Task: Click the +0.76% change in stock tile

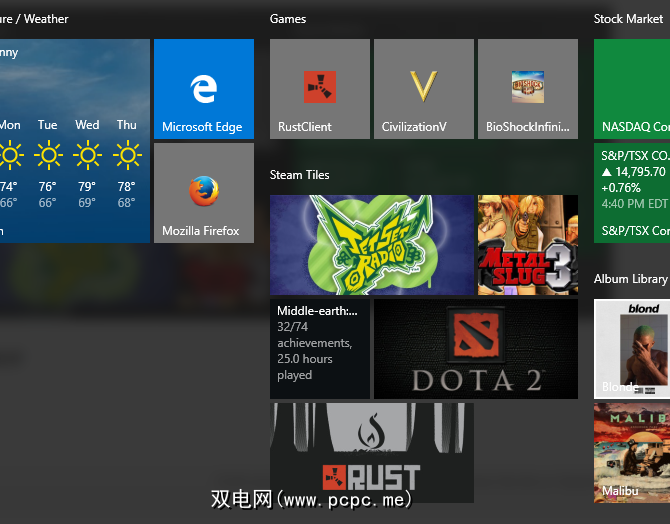Action: click(x=621, y=188)
